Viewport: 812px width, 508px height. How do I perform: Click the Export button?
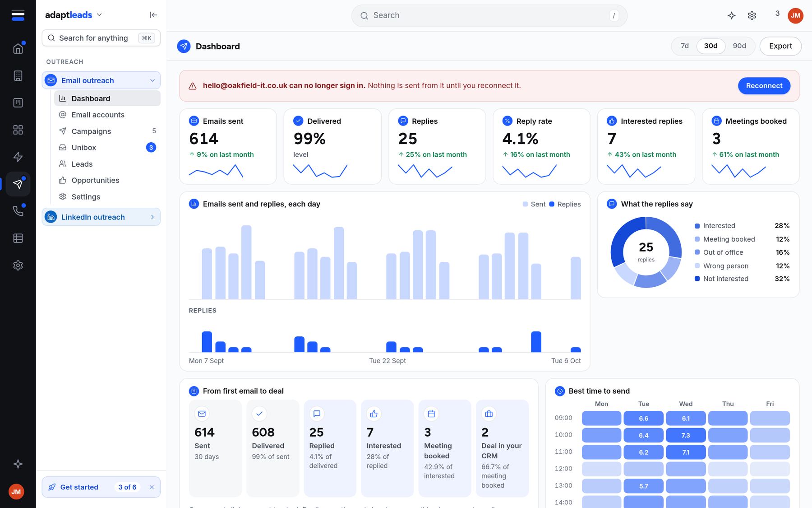(780, 46)
